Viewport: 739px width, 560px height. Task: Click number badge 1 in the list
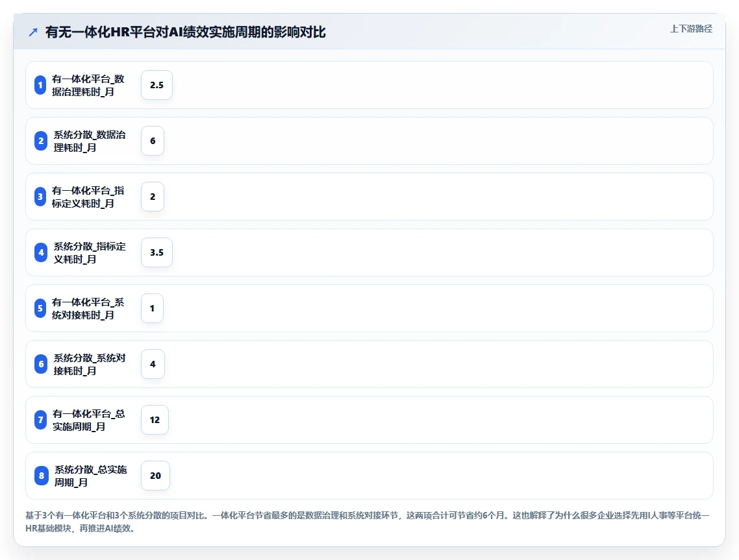(40, 85)
